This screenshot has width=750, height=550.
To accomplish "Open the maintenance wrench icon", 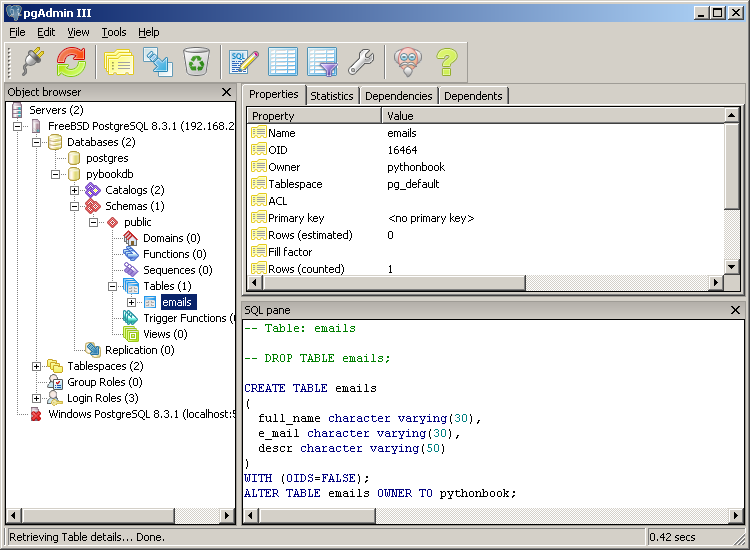I will coord(361,62).
